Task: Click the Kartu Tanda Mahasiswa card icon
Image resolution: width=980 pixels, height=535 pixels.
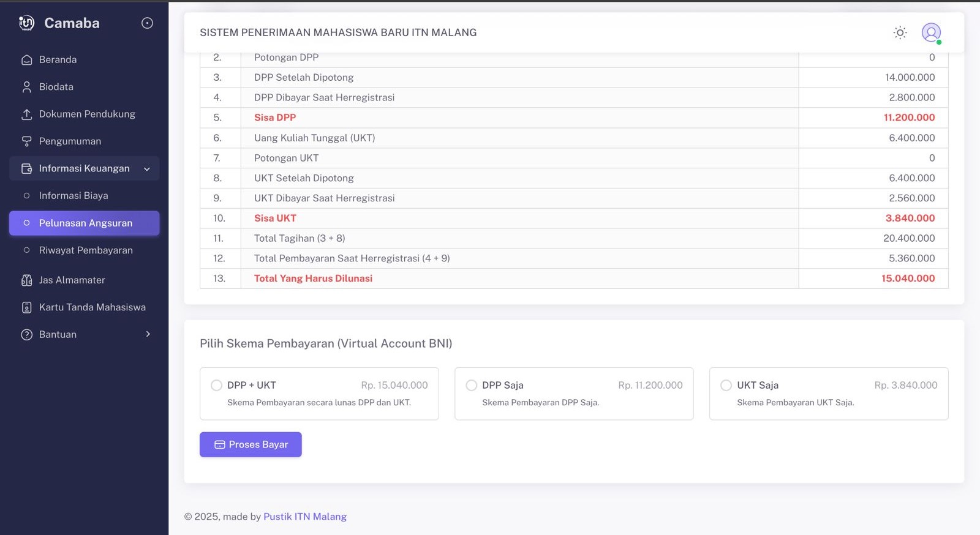Action: 26,307
